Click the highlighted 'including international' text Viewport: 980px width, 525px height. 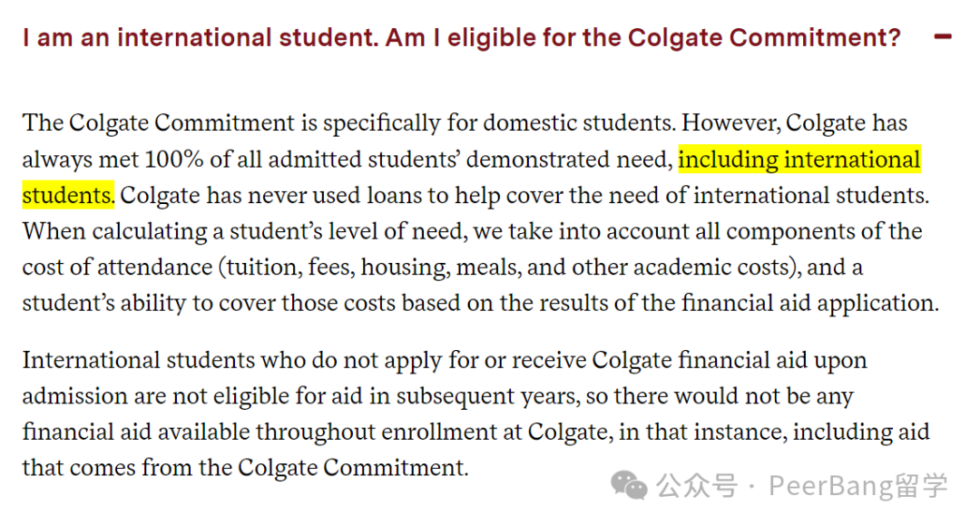pos(799,160)
